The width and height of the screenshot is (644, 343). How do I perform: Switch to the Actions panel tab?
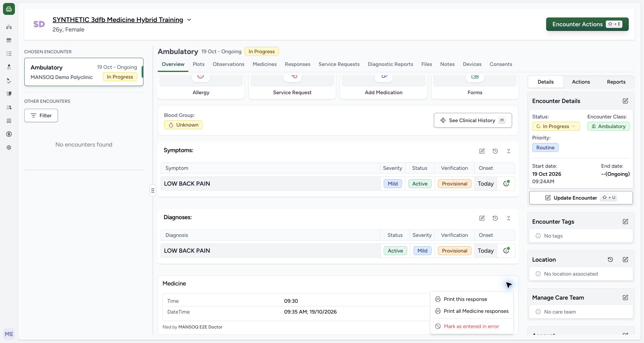point(581,82)
